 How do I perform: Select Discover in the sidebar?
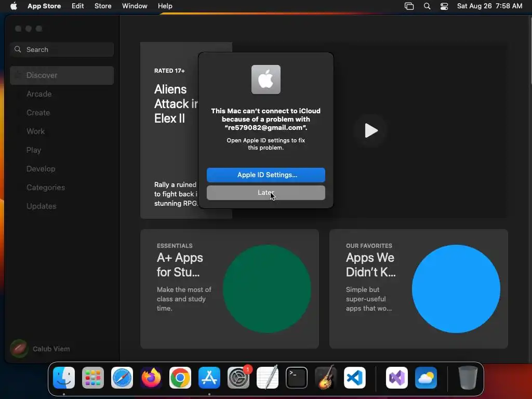pos(62,75)
